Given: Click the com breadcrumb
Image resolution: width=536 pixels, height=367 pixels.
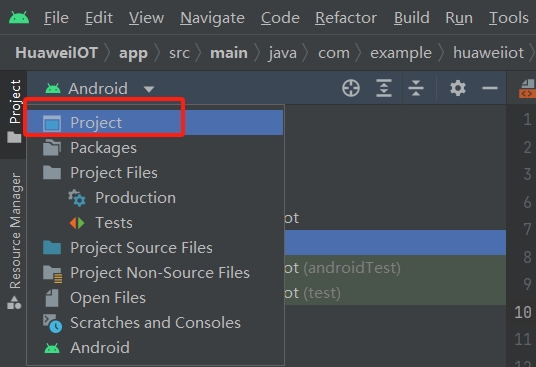Looking at the screenshot, I should point(334,53).
